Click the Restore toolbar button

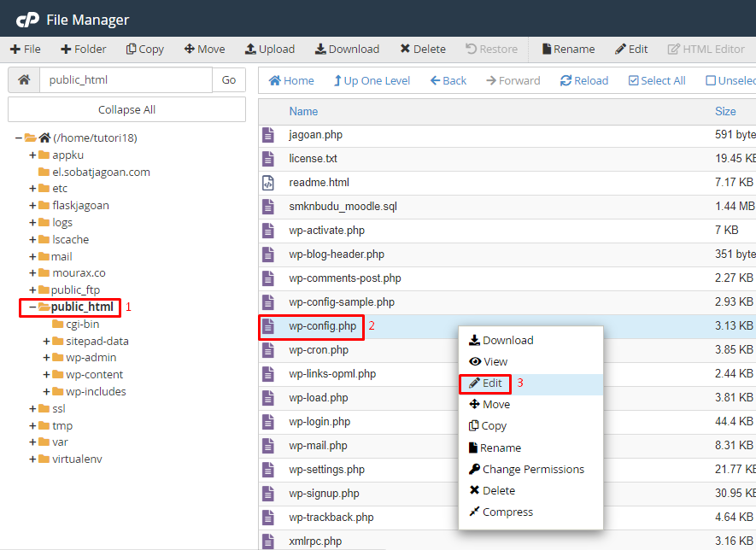click(491, 50)
